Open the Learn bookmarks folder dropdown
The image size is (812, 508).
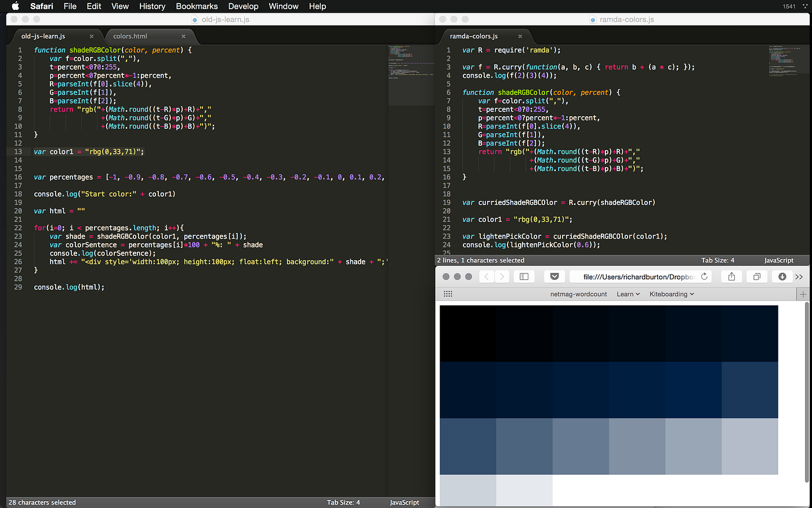click(x=628, y=294)
